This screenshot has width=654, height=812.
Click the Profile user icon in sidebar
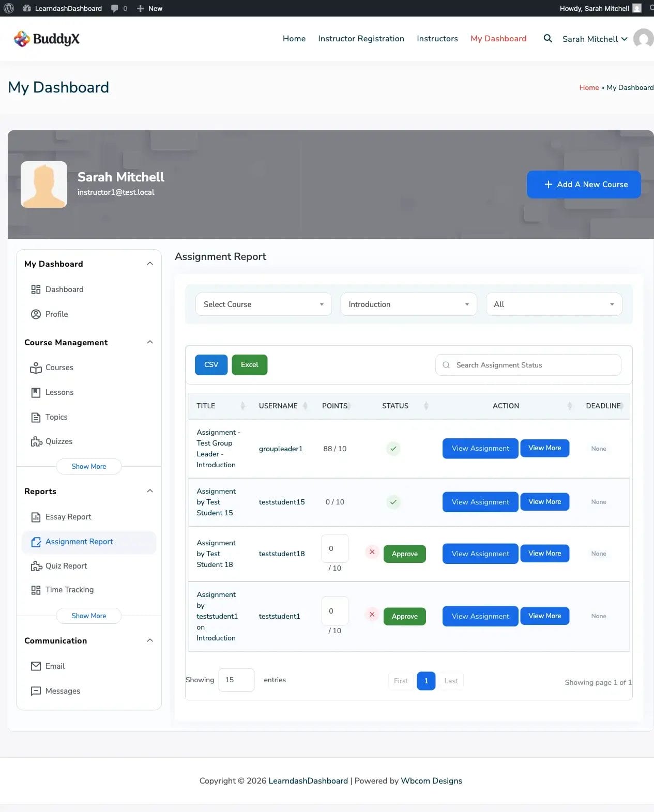coord(36,314)
